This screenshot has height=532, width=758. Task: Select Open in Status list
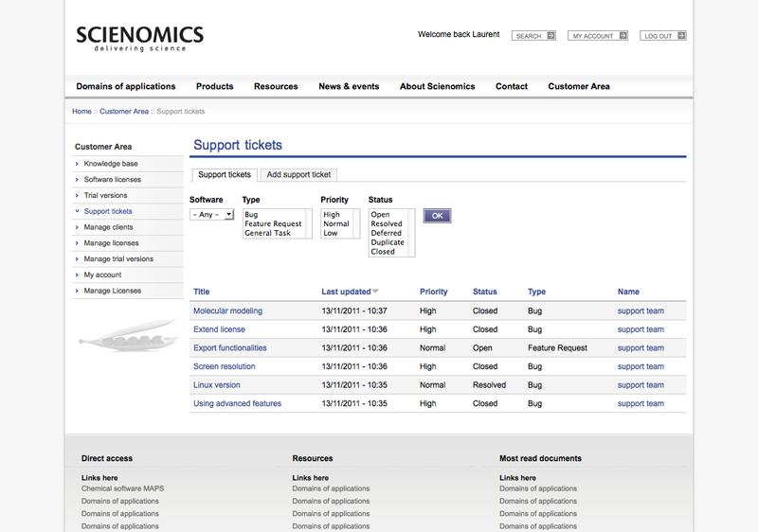(380, 214)
